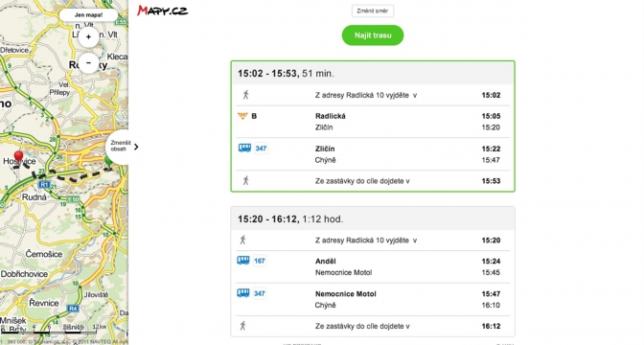644x345 pixels.
Task: Select the 15:20 - 16:12 route header
Action: pos(373,218)
